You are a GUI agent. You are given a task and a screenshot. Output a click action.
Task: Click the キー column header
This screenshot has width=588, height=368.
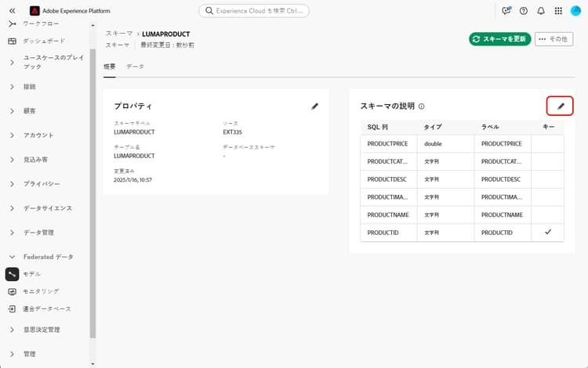tap(548, 127)
